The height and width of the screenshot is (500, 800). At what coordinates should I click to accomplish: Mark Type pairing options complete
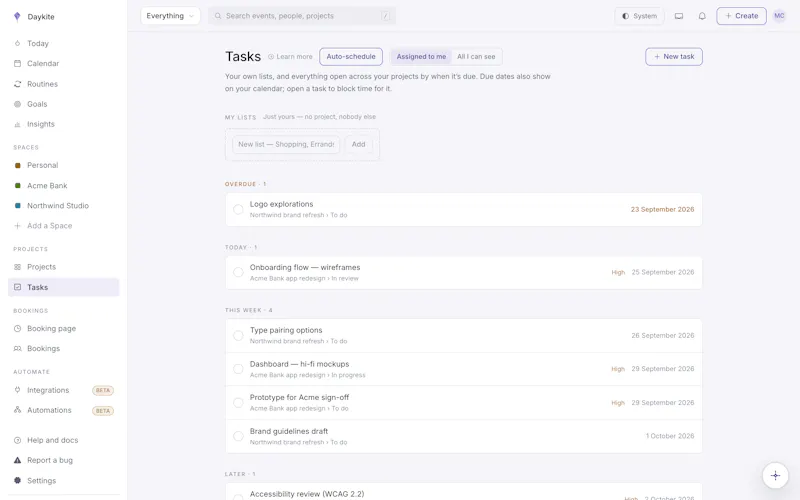(238, 335)
